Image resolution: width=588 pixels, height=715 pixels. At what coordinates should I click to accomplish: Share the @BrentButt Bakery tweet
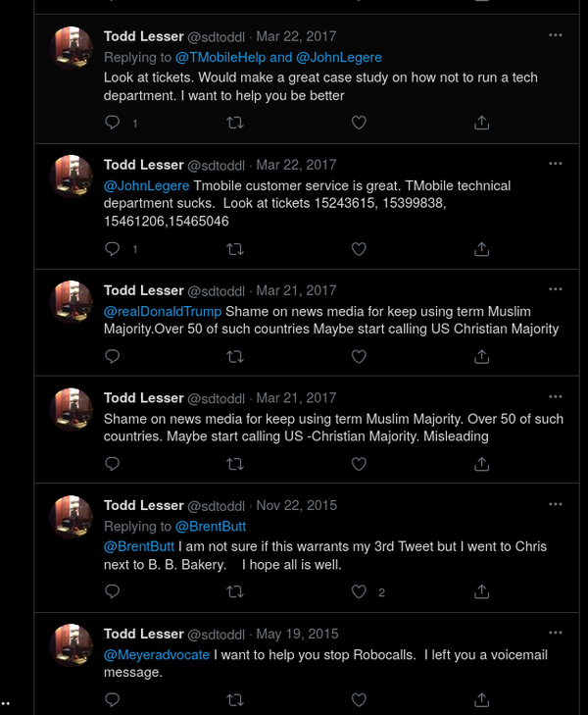(x=481, y=591)
